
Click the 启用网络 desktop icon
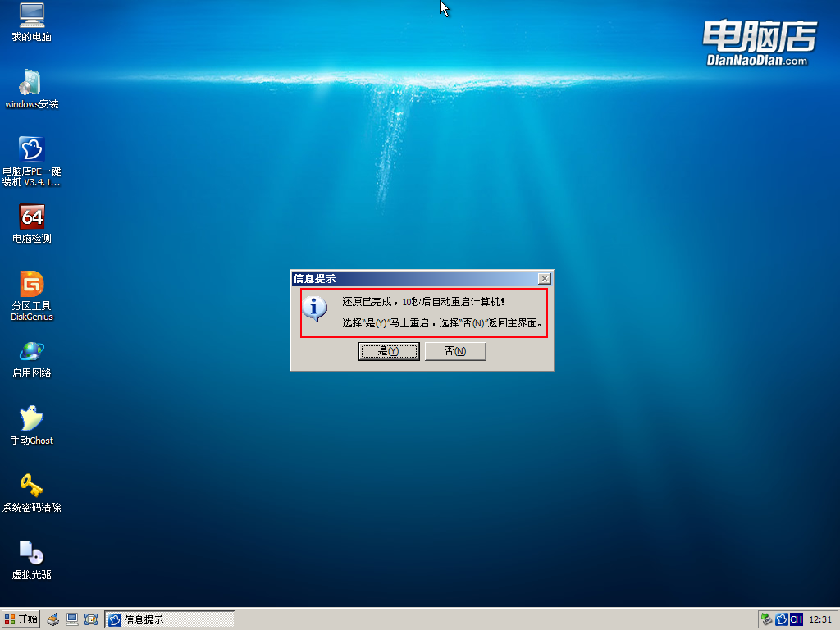pyautogui.click(x=31, y=352)
